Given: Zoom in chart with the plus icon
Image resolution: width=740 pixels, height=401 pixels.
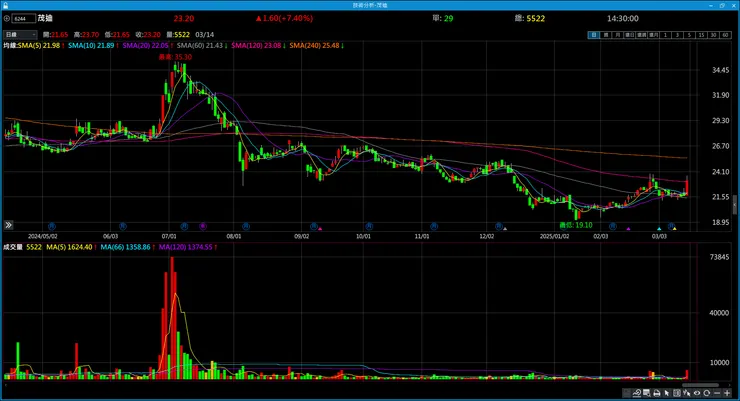Looking at the screenshot, I should click(727, 393).
